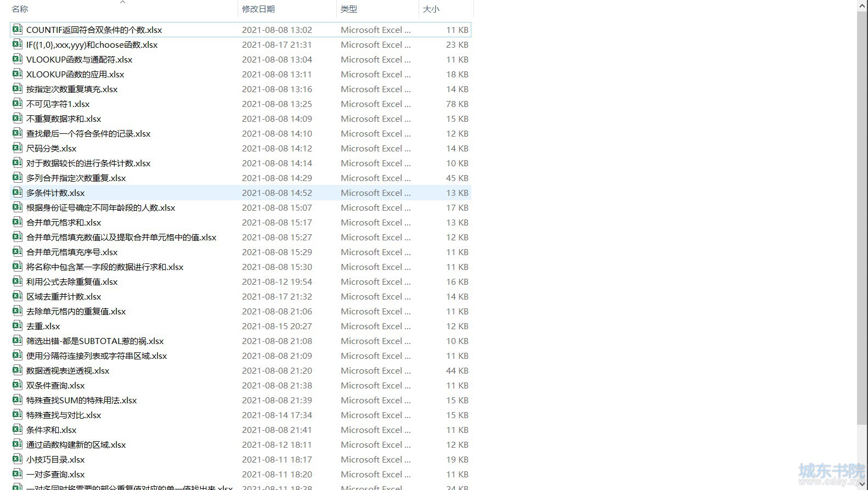Click the Excel icon of IF({1,0},xxx,yyy)和choose函数.xlsx
This screenshot has width=868, height=490.
pyautogui.click(x=18, y=44)
